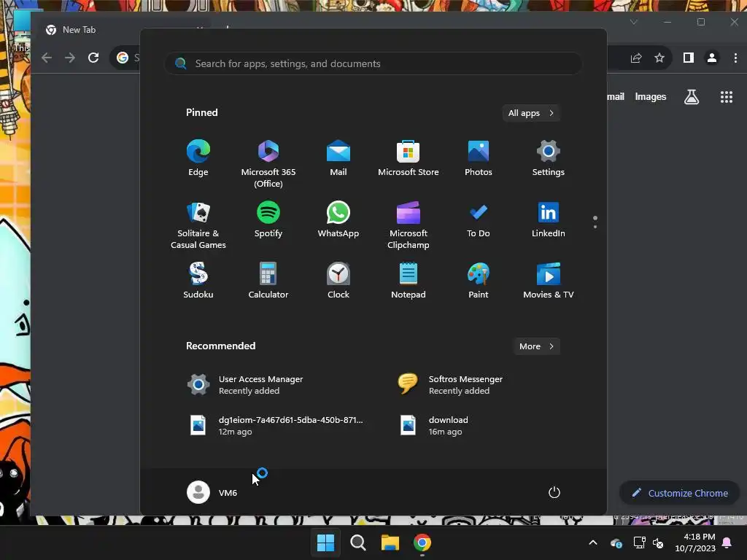Screen dimensions: 747x560
Task: Open the To Do app
Action: (x=479, y=219)
